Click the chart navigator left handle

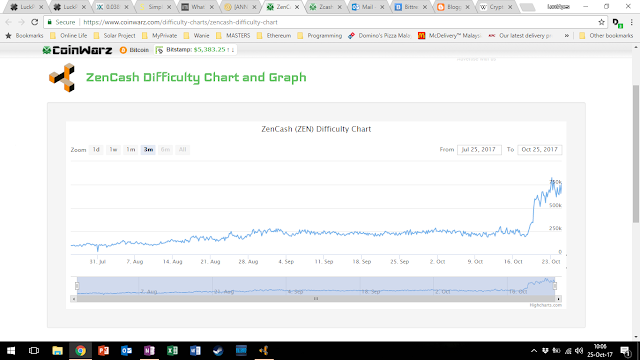click(77, 286)
